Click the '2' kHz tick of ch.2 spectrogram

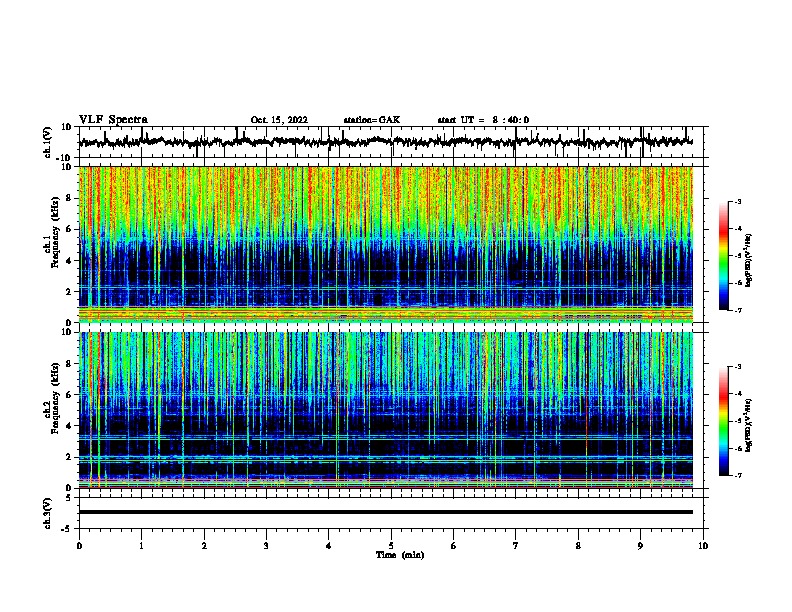(69, 457)
